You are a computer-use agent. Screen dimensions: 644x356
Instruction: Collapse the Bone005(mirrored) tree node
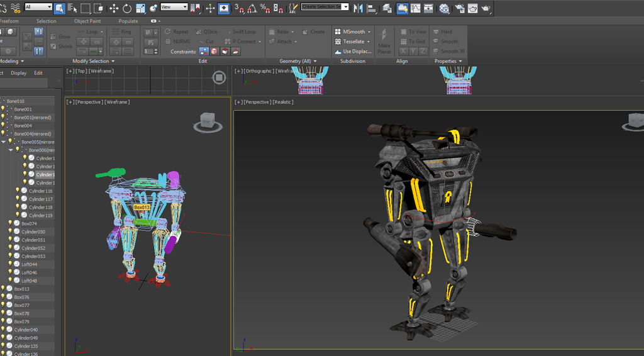pyautogui.click(x=3, y=142)
